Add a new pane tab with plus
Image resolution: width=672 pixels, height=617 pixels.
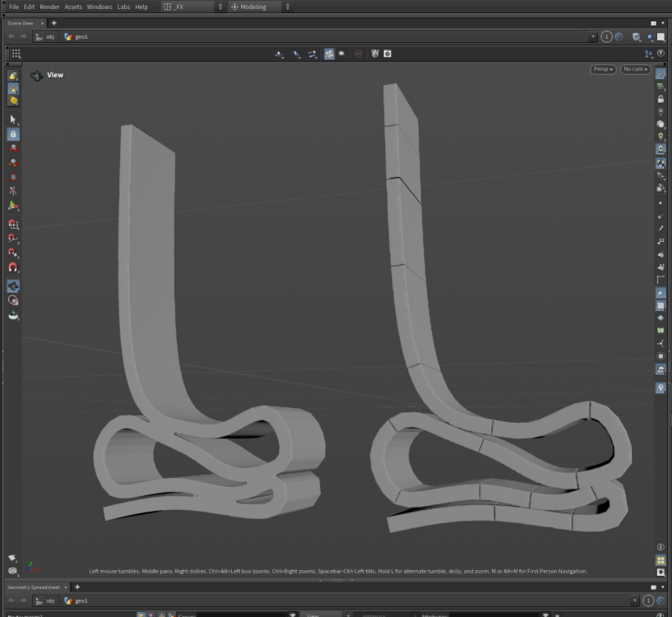click(x=54, y=23)
